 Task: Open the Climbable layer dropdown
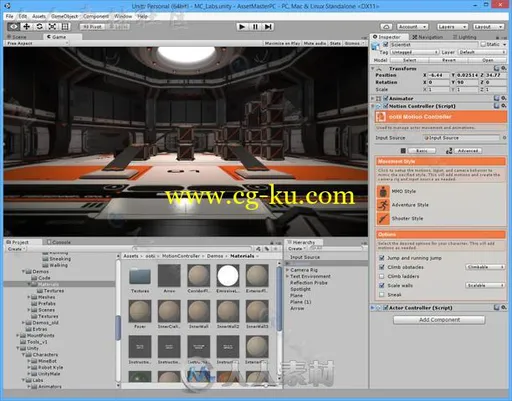[x=485, y=267]
